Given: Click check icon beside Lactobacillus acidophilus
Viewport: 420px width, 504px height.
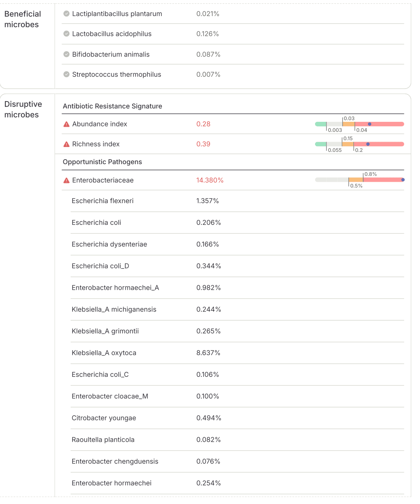Looking at the screenshot, I should coord(66,34).
